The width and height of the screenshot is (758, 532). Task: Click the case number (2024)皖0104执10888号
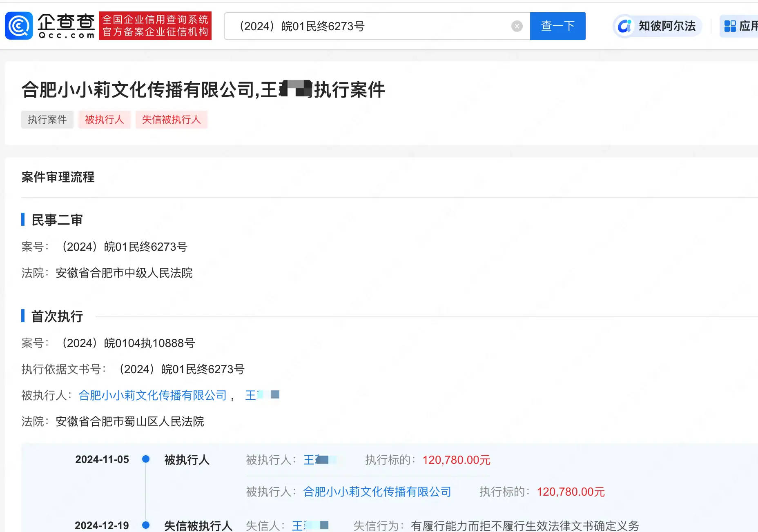coord(127,343)
